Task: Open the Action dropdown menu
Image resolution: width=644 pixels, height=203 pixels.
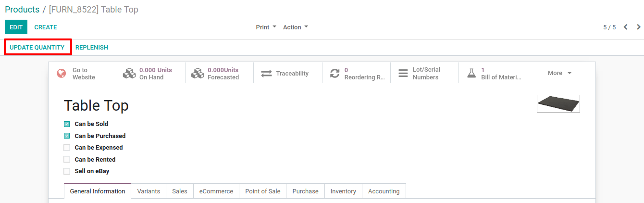Action: tap(296, 27)
